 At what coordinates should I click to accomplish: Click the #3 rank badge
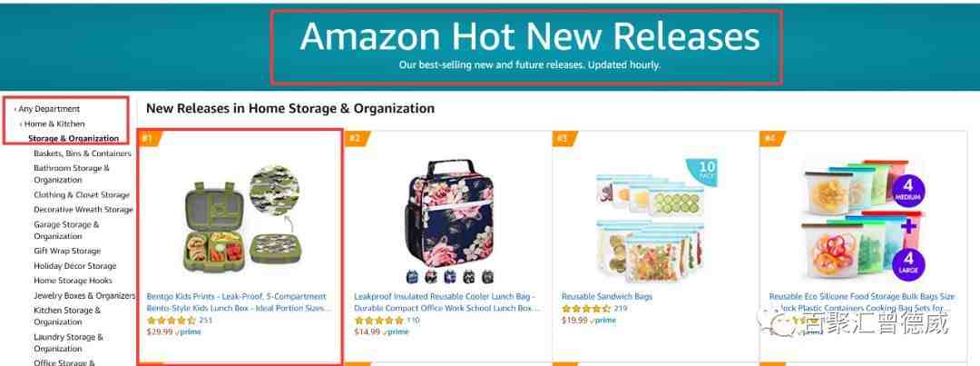563,138
